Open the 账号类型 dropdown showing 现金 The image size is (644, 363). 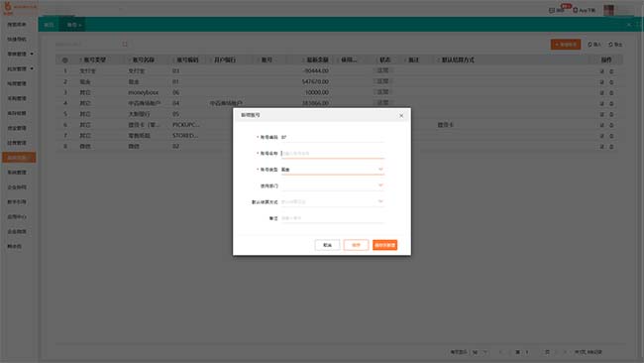pos(333,170)
